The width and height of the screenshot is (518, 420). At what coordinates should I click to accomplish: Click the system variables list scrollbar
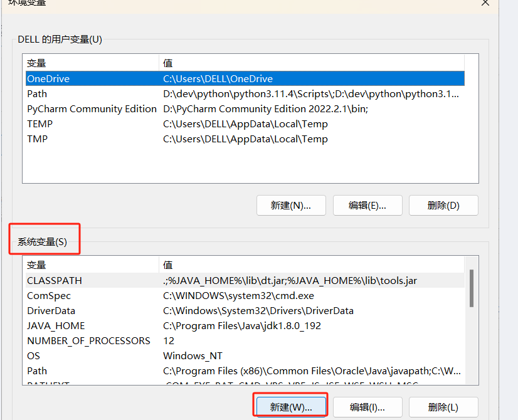tap(471, 288)
